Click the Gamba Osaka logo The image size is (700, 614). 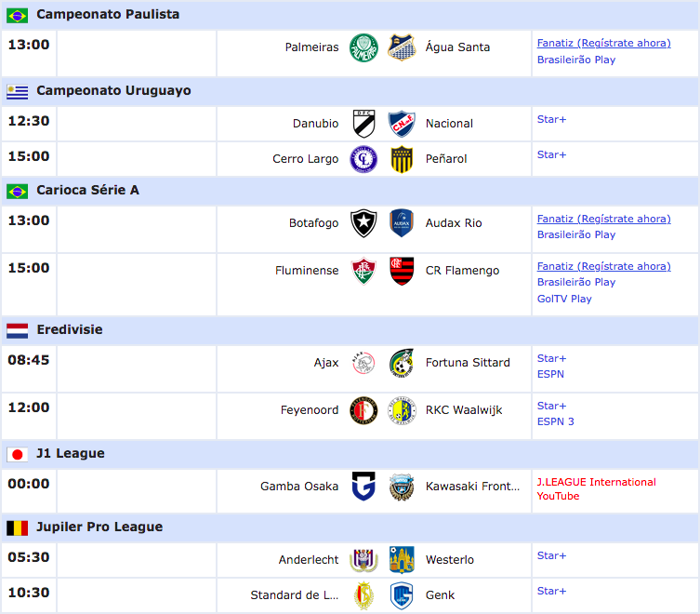363,487
